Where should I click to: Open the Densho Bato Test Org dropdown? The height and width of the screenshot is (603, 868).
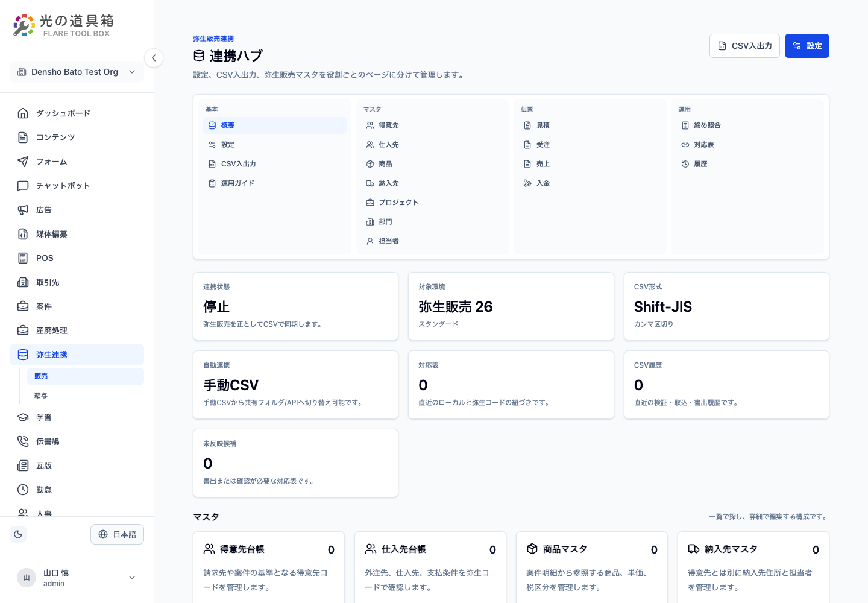click(x=77, y=72)
